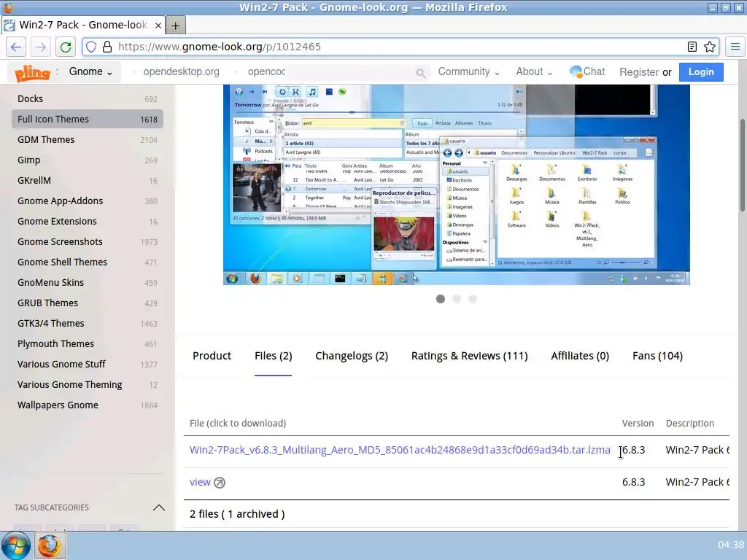Open Various Gnome Theming category
Viewport: 747px width, 560px height.
click(88, 385)
